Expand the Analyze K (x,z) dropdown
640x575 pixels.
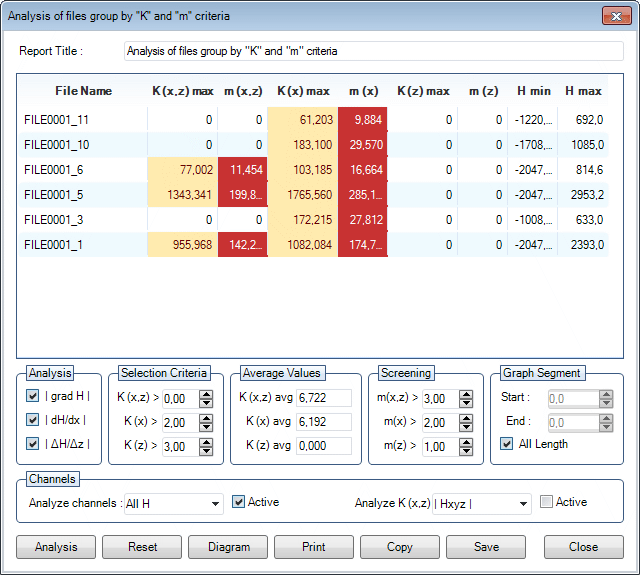click(522, 504)
